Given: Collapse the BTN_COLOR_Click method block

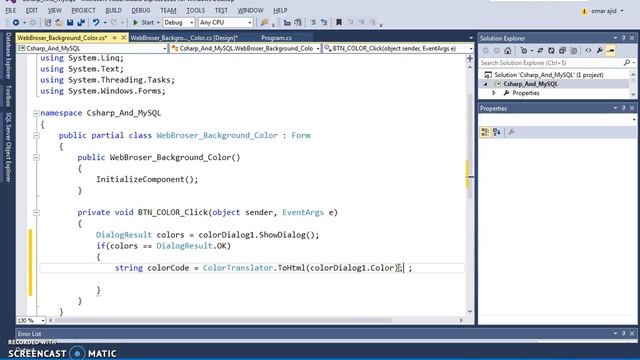Looking at the screenshot, I should click(x=36, y=212).
